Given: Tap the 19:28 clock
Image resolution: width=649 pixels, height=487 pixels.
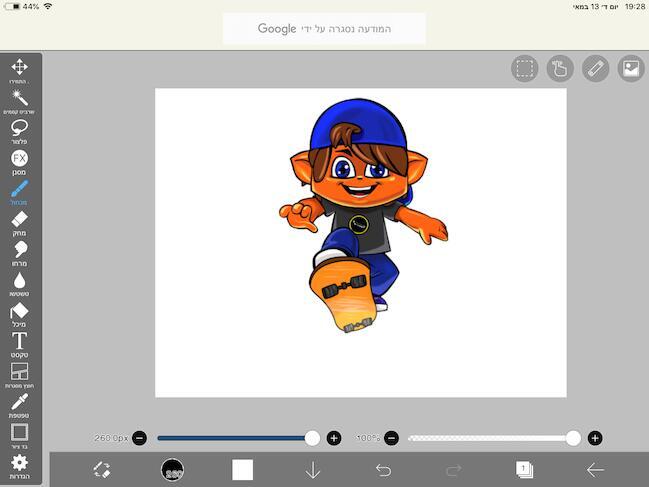Looking at the screenshot, I should tap(635, 7).
